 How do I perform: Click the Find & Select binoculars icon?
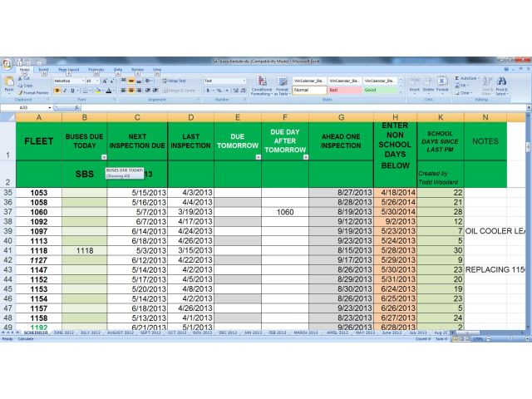(501, 86)
